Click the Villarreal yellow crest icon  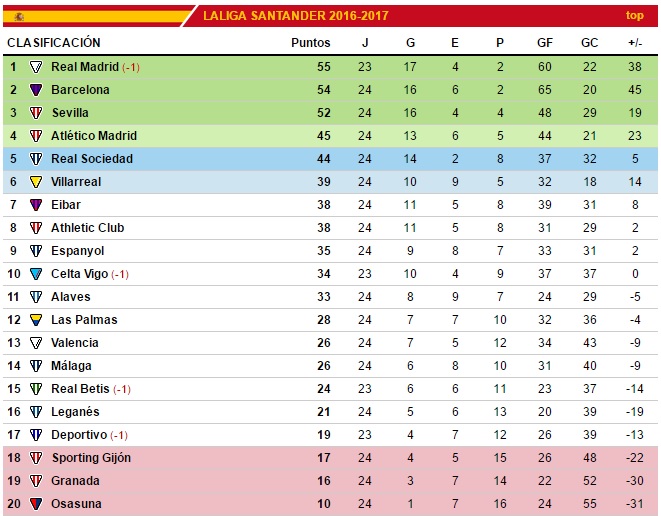click(36, 182)
